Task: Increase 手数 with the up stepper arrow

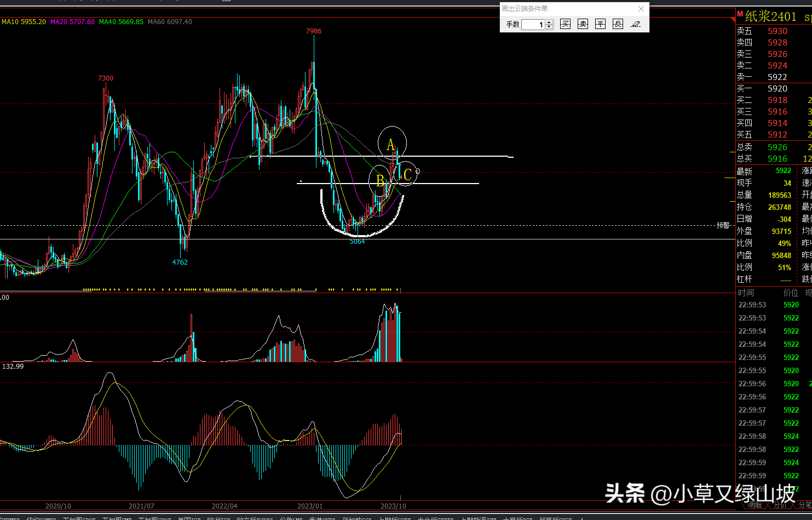Action: [x=550, y=22]
